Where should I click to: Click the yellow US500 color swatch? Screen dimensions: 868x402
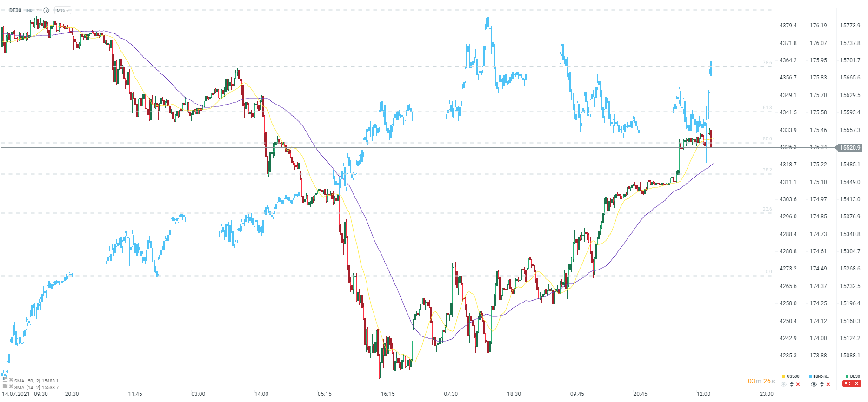(x=784, y=376)
